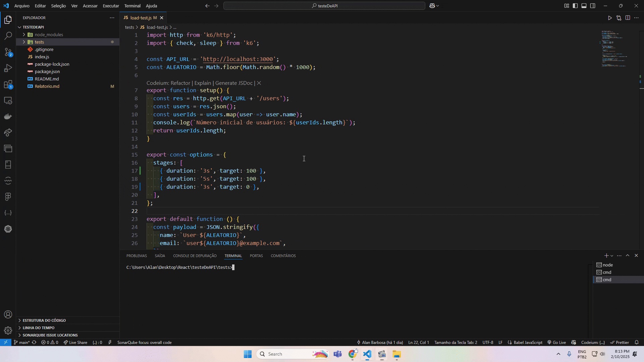Click the Run Code play icon
The image size is (644, 362).
pyautogui.click(x=610, y=18)
